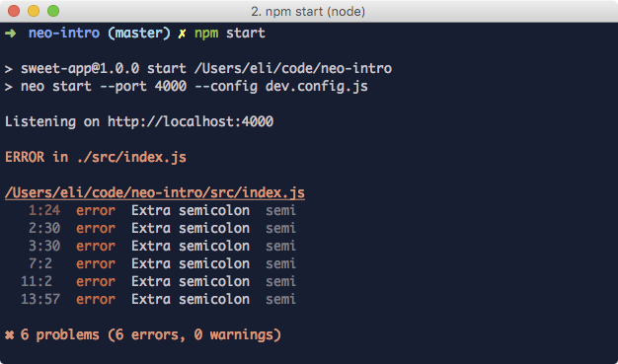This screenshot has width=618, height=364.
Task: Click the '(master)' branch name in prompt
Action: [x=139, y=34]
